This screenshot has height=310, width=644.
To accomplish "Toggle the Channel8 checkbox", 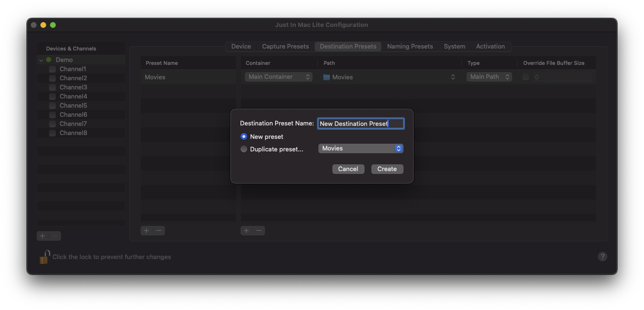I will (52, 133).
